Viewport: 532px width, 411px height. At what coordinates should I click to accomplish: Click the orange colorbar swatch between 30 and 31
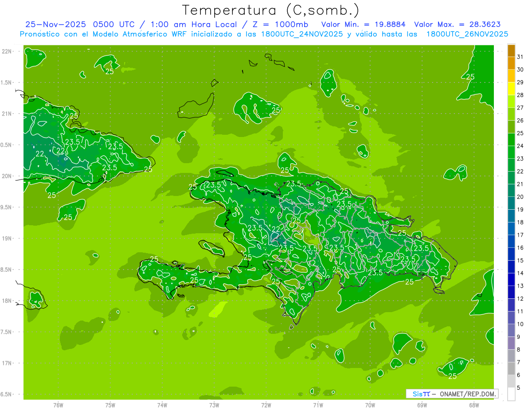tap(511, 63)
